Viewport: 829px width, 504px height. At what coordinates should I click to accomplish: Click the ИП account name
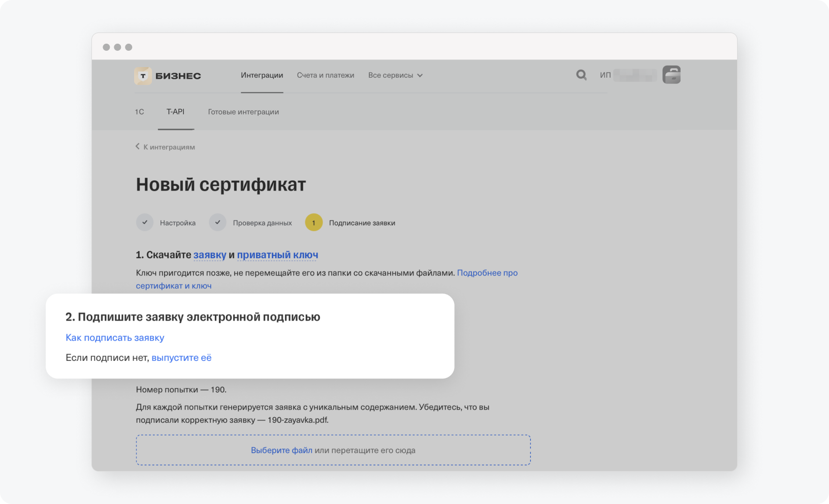tap(628, 75)
